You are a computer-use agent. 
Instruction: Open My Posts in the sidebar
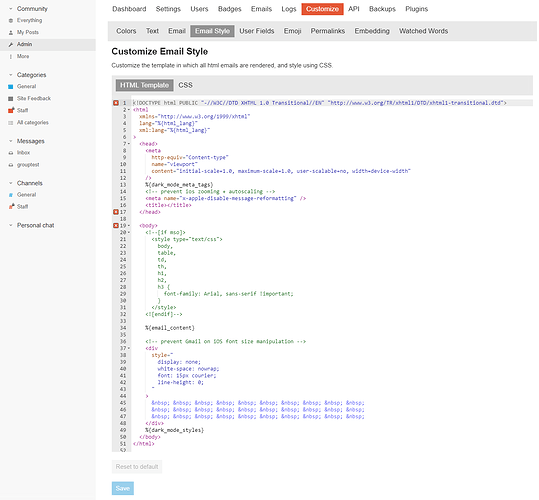(x=28, y=32)
